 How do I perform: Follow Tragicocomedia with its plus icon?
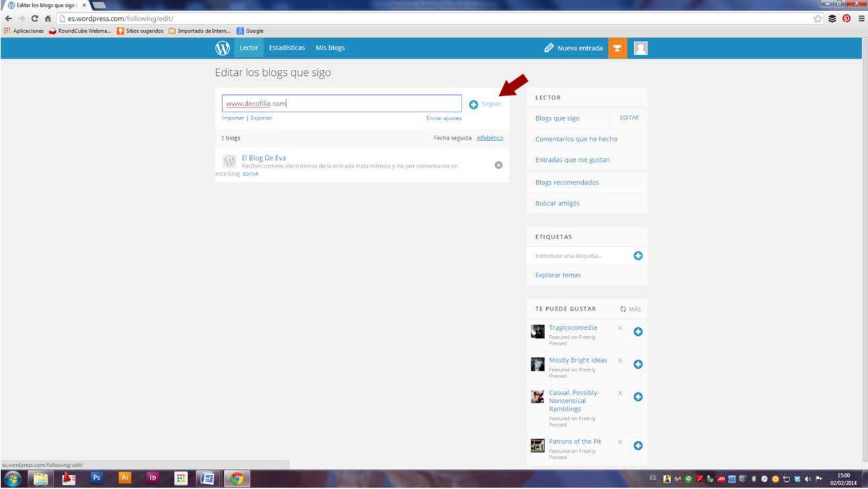(x=638, y=332)
